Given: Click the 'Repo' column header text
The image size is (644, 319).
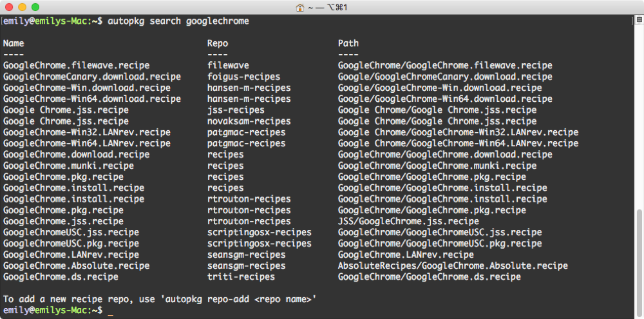Looking at the screenshot, I should click(x=218, y=43).
